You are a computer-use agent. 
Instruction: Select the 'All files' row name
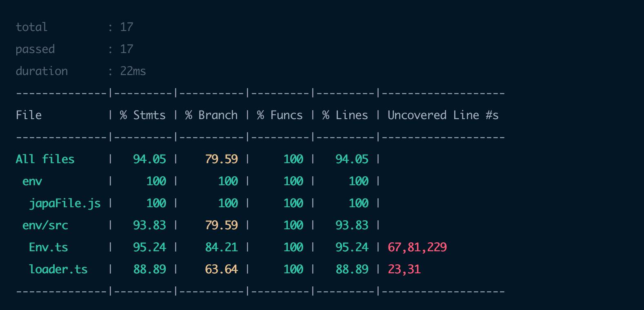(45, 159)
